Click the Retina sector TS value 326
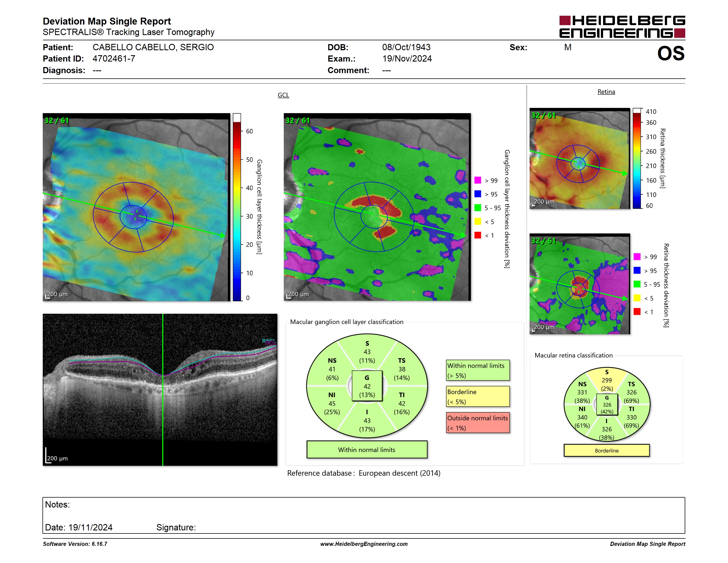Image resolution: width=728 pixels, height=563 pixels. pos(631,392)
